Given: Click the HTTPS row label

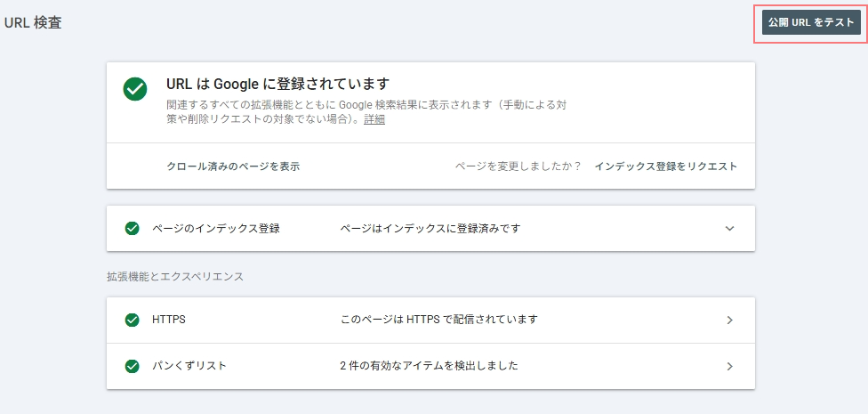Looking at the screenshot, I should [169, 320].
